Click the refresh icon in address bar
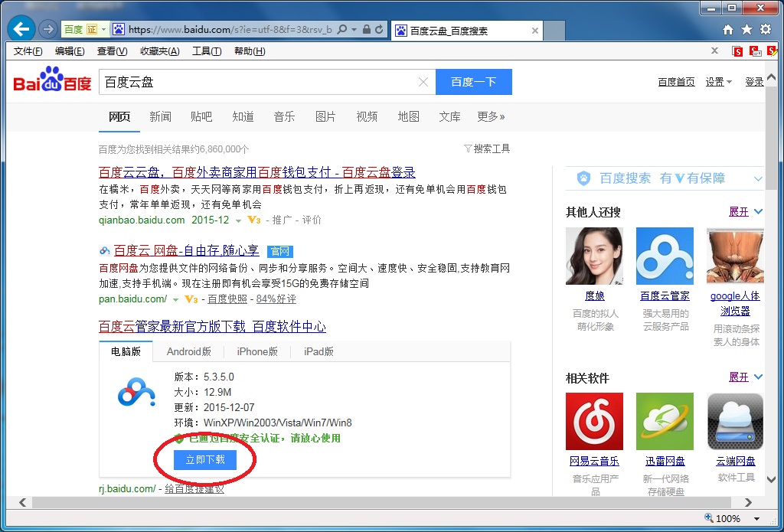784x532 pixels. (x=379, y=30)
